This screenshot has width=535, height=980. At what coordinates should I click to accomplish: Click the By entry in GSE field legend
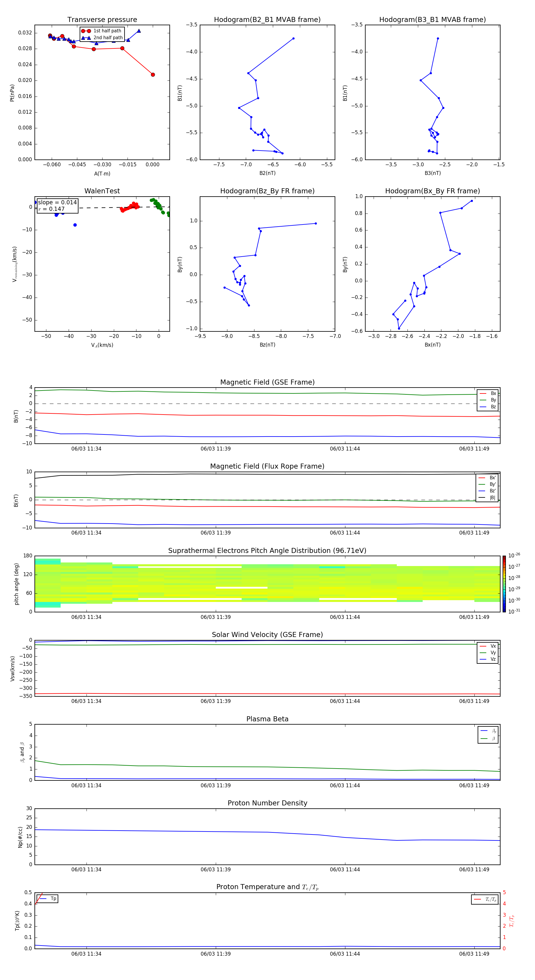click(x=488, y=400)
